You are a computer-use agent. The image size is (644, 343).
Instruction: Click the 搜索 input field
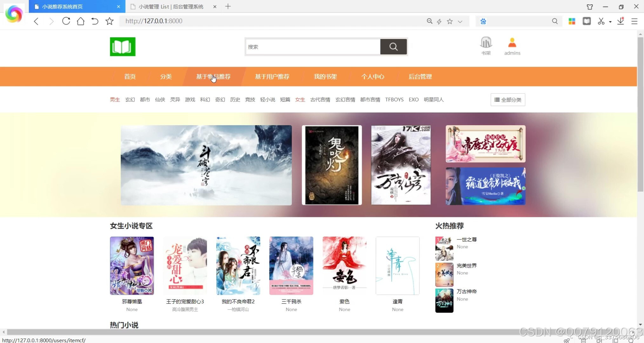tap(312, 47)
